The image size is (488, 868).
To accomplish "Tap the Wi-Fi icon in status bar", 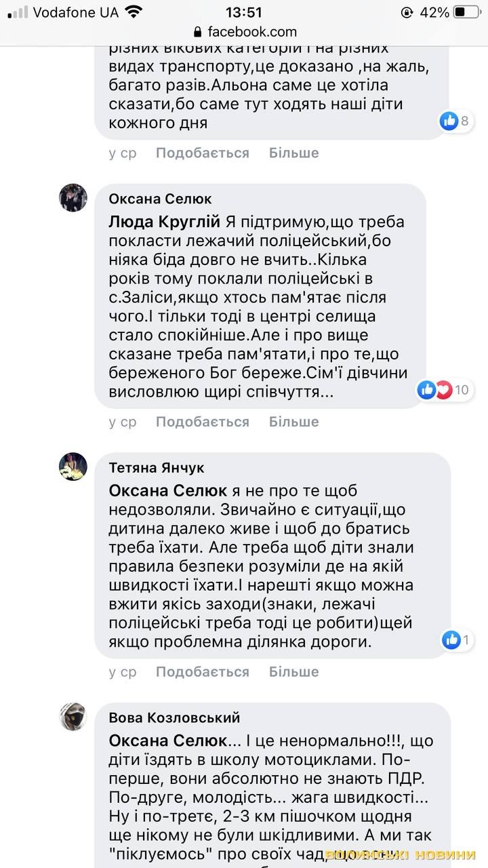I will [134, 12].
